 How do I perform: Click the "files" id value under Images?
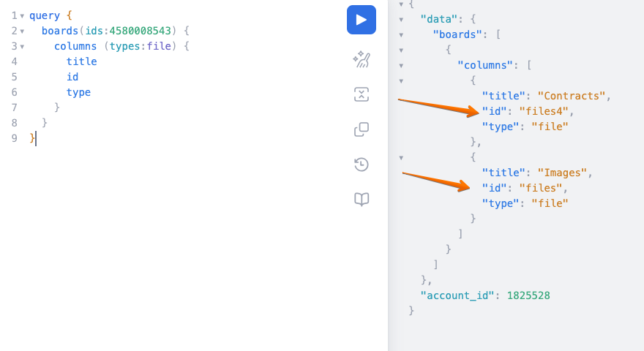(541, 188)
